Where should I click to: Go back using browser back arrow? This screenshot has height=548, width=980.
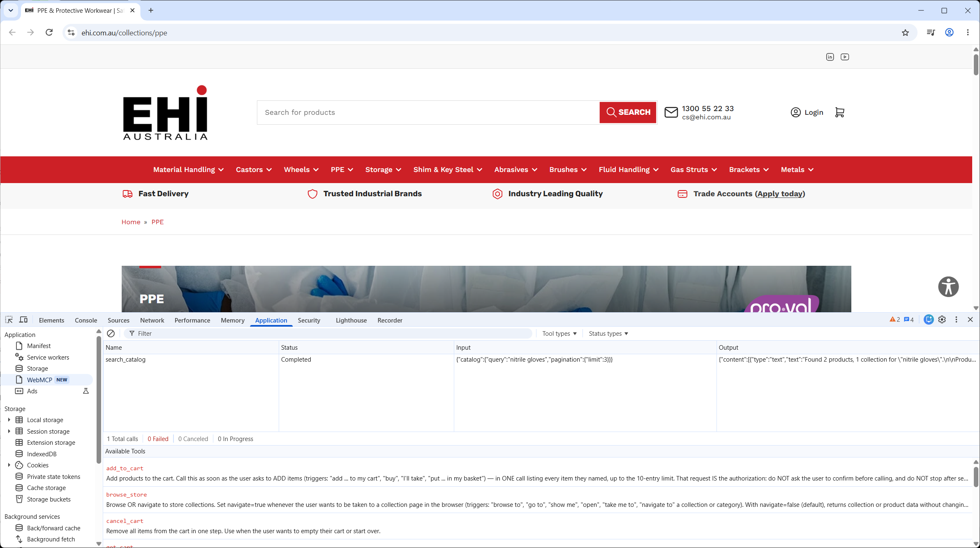pos(12,33)
